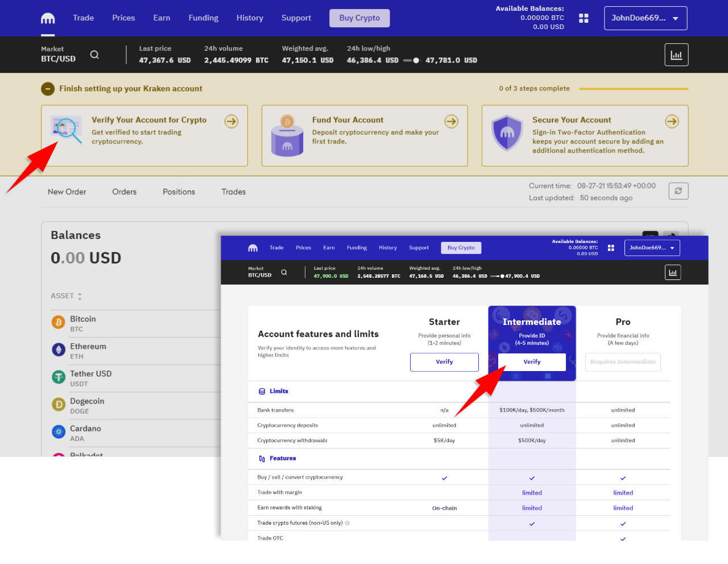Open Support menu in main header
Image resolution: width=728 pixels, height=564 pixels.
[x=296, y=18]
